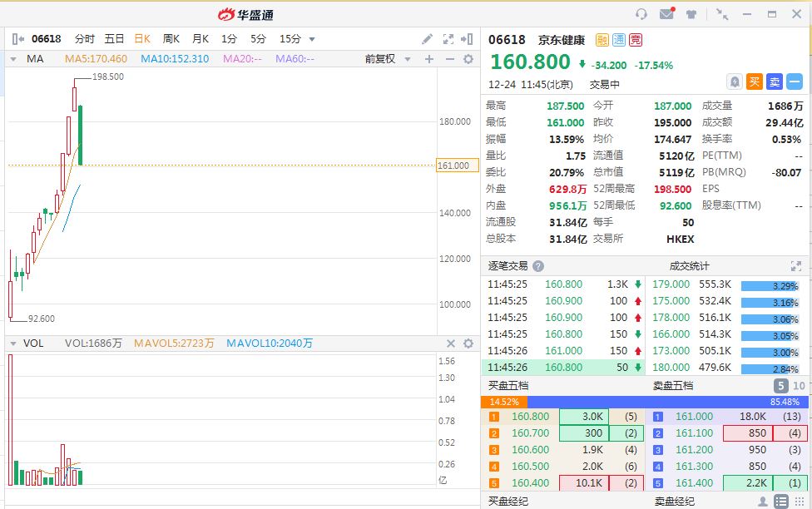Switch order book depth to 5 levels
This screenshot has width=812, height=509.
coord(780,386)
